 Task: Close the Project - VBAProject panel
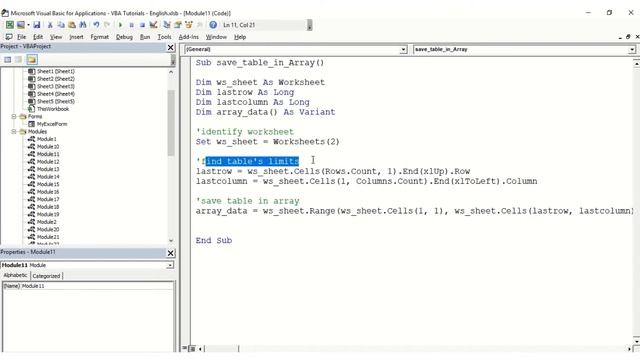click(x=171, y=47)
